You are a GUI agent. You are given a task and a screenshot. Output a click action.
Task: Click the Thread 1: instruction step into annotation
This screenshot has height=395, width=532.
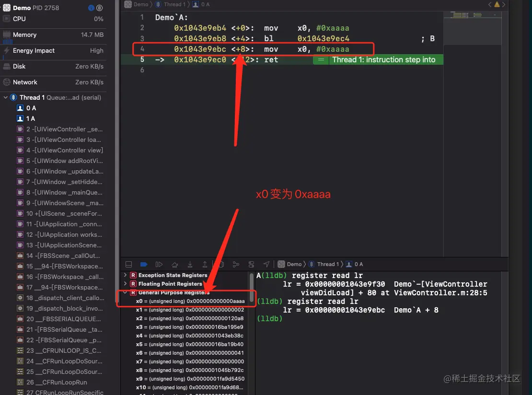[384, 60]
